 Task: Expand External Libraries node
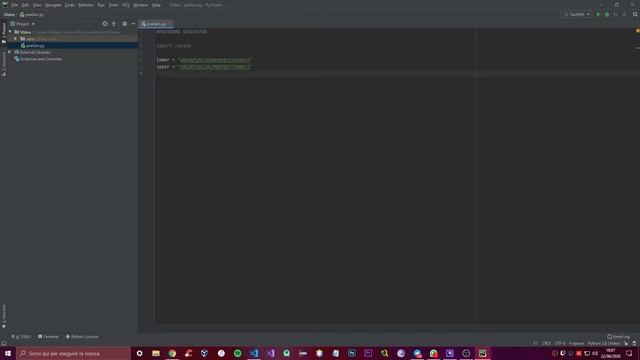click(x=9, y=52)
